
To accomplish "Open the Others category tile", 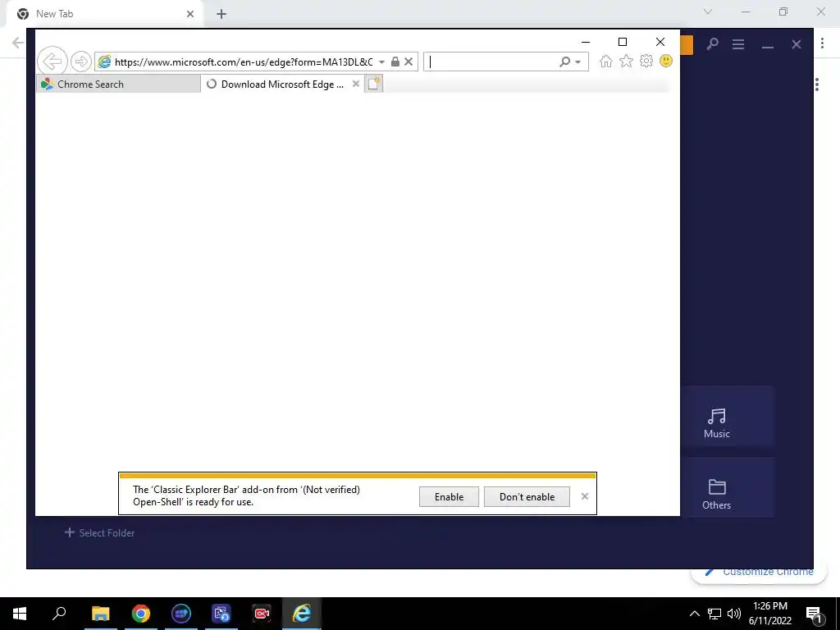I will [728, 488].
